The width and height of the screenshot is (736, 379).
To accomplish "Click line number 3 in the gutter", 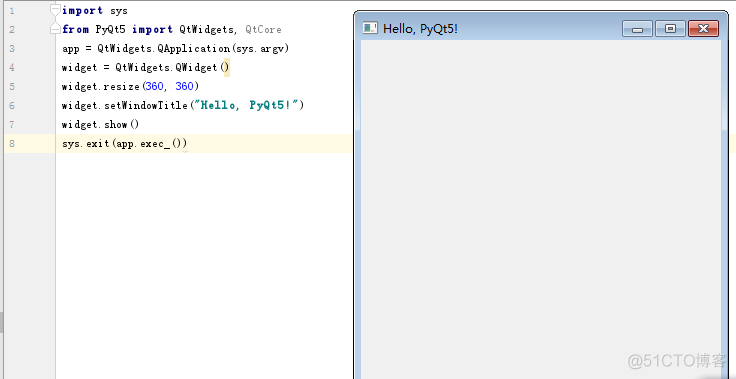I will pyautogui.click(x=12, y=48).
